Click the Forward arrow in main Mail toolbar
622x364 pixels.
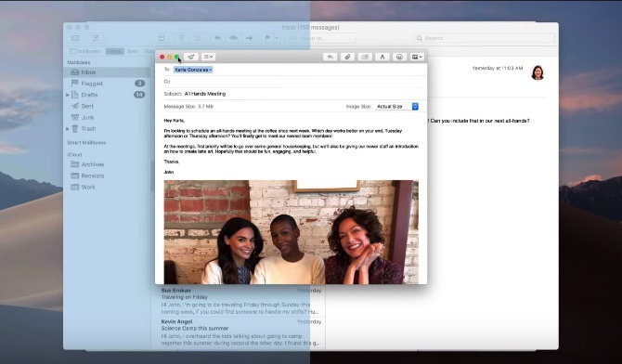point(249,38)
